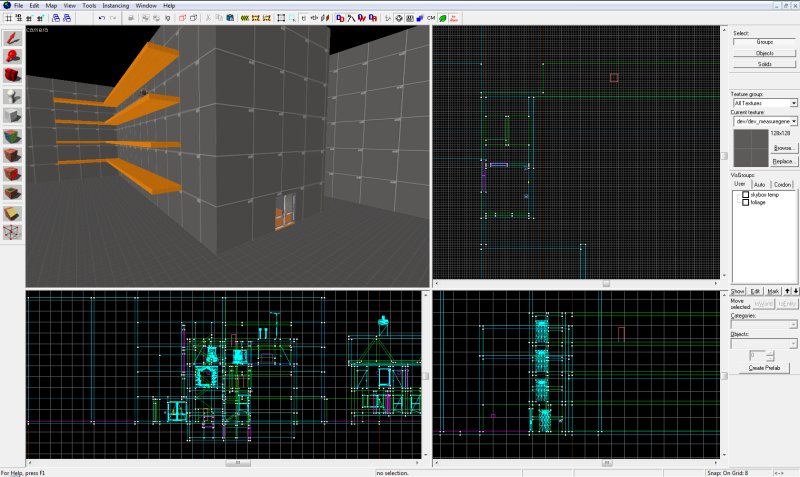Toggle the selection box handles icon
This screenshot has height=477, width=800.
281,18
